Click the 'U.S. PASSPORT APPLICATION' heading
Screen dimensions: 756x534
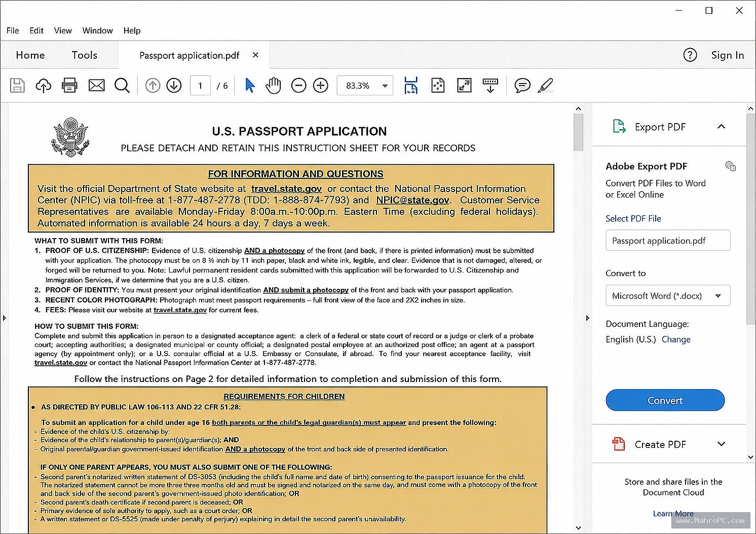click(x=299, y=131)
